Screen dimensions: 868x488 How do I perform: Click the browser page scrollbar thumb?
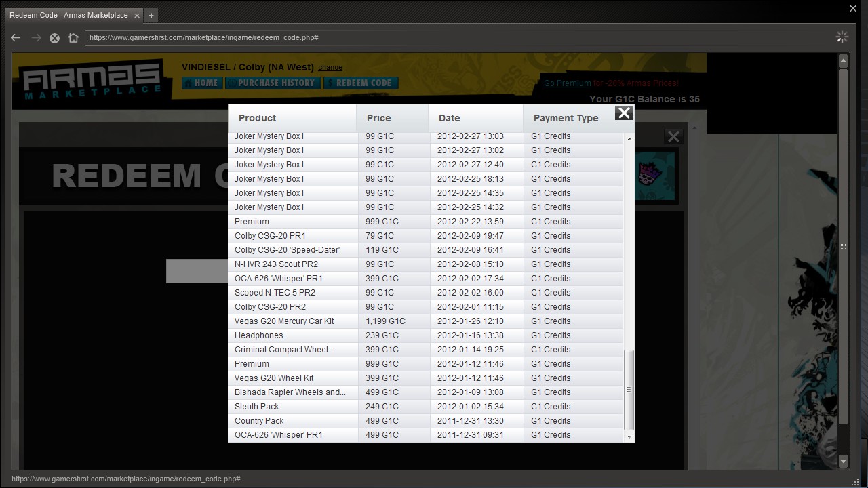[843, 247]
